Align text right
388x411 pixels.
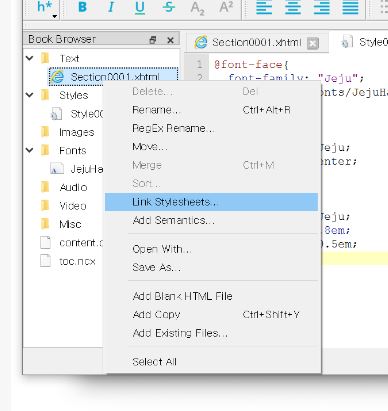pos(322,7)
